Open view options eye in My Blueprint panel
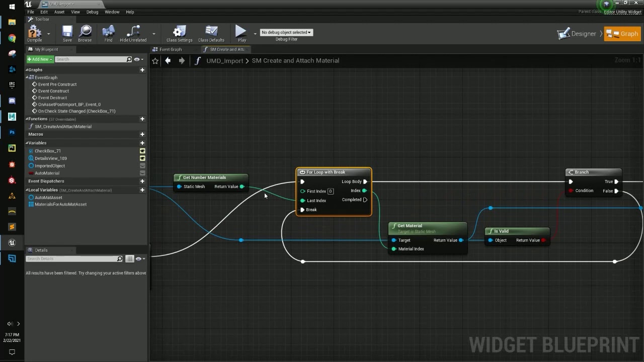The height and width of the screenshot is (362, 644). click(138, 59)
